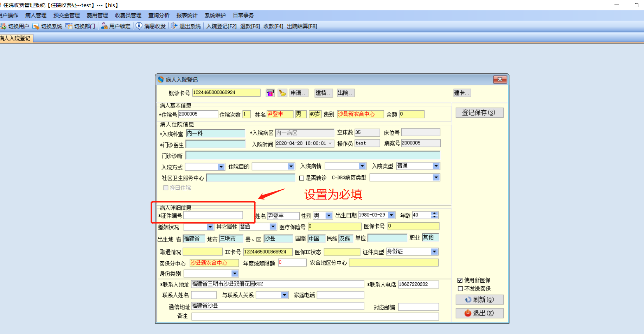Click 出院结算[F8] in the toolbar
The image size is (644, 334).
pos(302,26)
